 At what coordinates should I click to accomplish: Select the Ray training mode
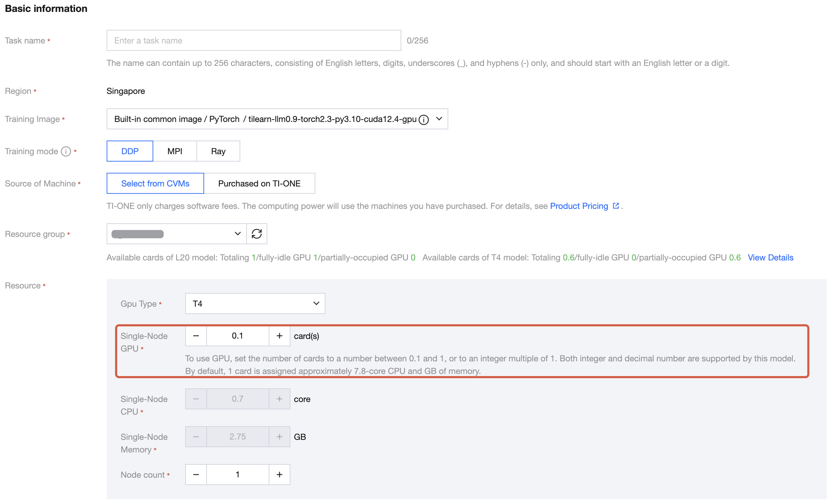point(218,151)
